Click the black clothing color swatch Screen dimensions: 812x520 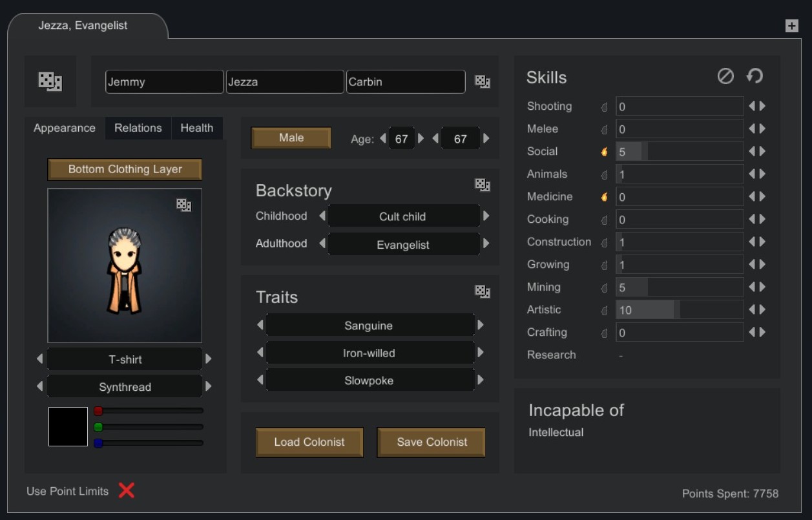coord(68,426)
